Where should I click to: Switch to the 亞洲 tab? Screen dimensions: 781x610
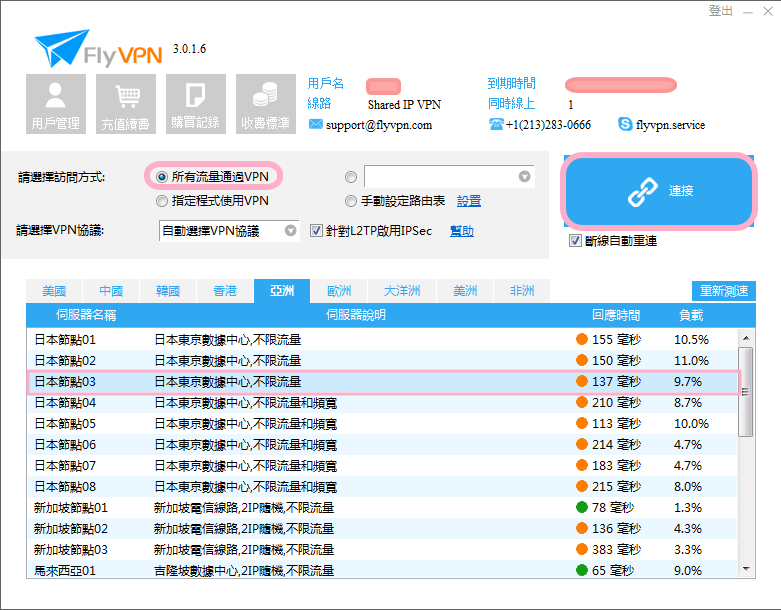click(282, 291)
